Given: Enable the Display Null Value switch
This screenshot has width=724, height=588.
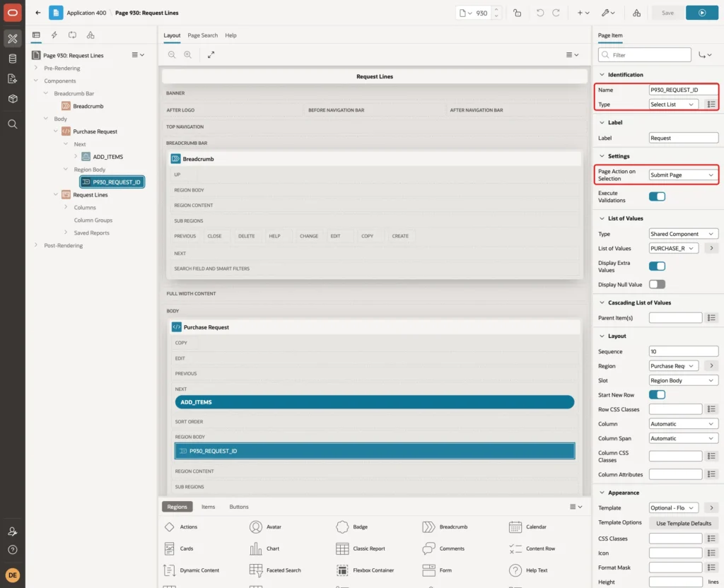Looking at the screenshot, I should point(657,284).
